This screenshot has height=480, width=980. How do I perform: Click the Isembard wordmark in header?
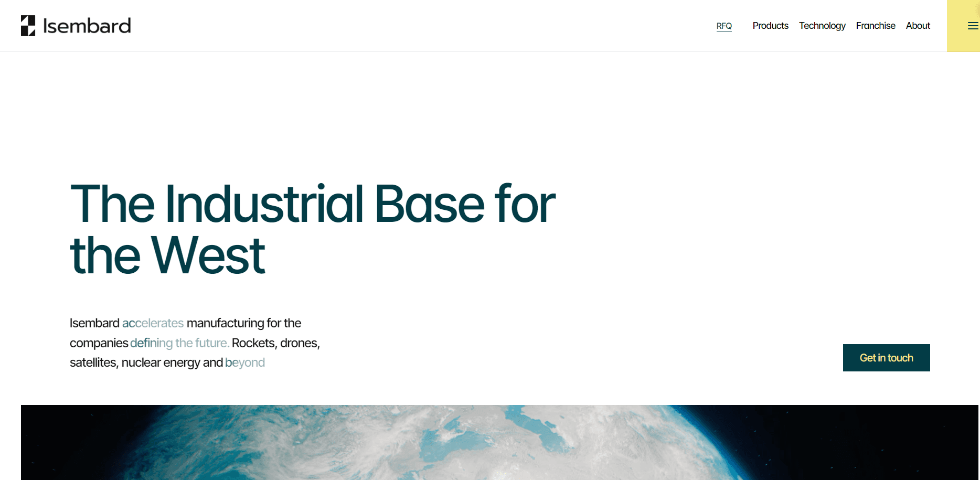[x=87, y=26]
